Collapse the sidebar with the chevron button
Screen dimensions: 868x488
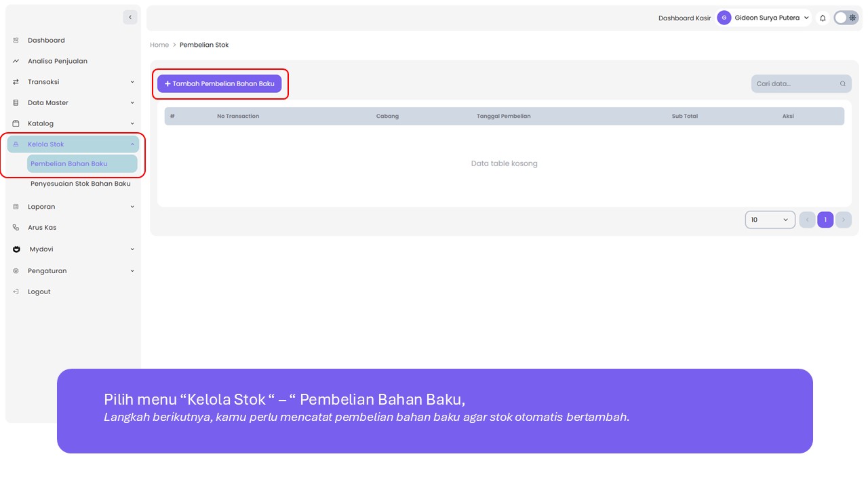coord(130,17)
